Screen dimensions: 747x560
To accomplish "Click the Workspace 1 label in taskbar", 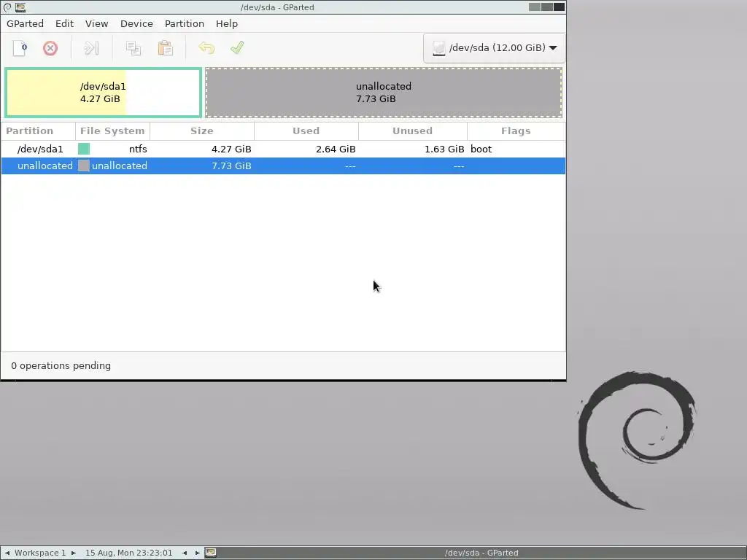I will click(41, 553).
